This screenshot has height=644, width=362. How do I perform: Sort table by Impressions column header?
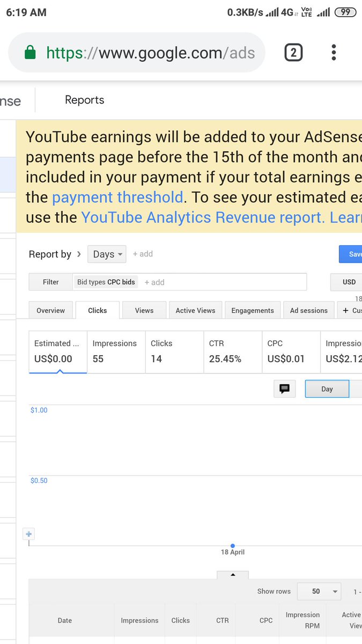click(139, 620)
